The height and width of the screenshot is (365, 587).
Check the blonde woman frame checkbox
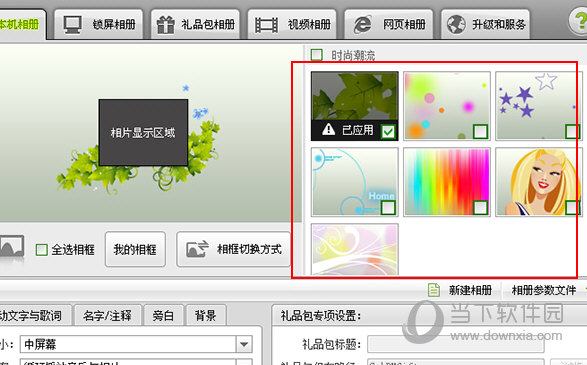coord(572,208)
